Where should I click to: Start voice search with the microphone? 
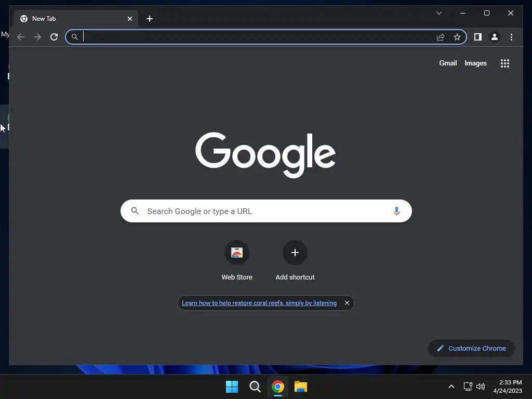396,211
